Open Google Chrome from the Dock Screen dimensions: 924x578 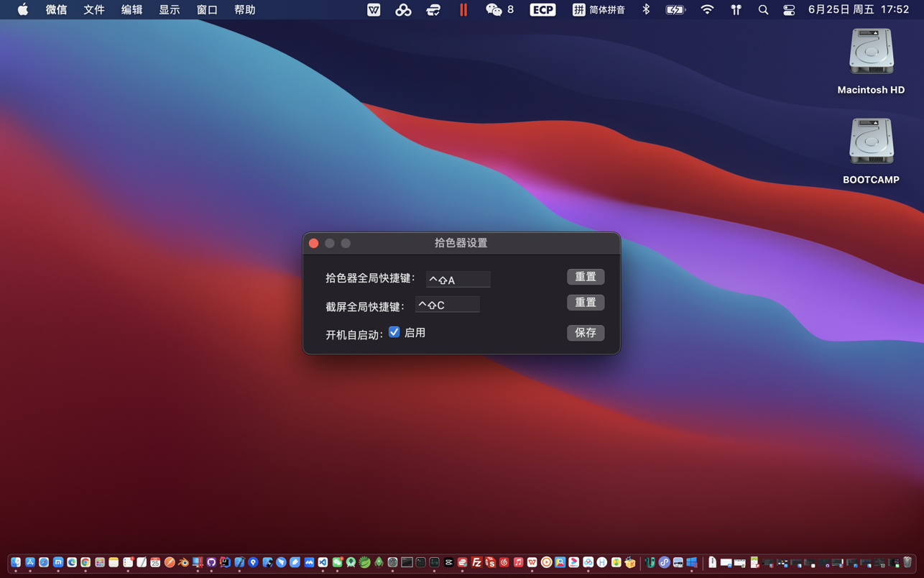86,562
